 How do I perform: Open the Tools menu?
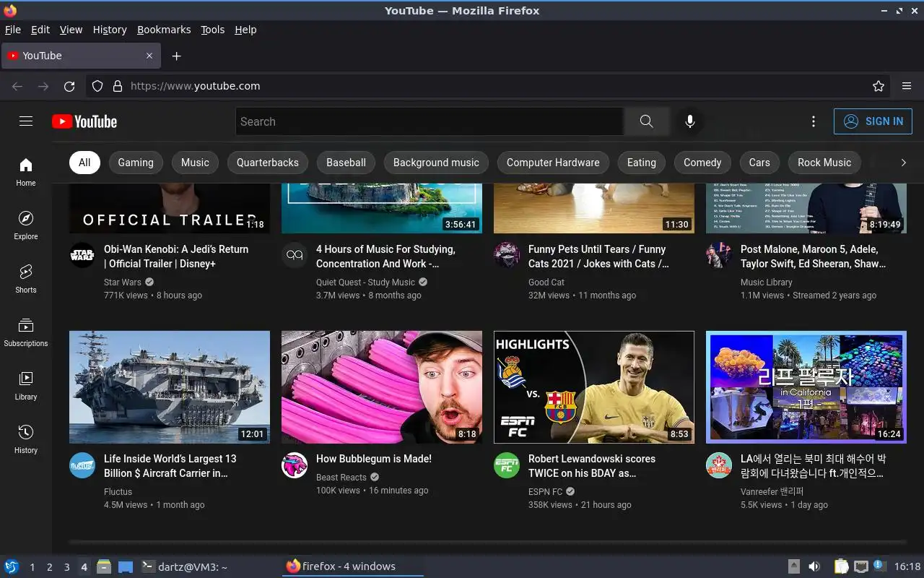[212, 30]
